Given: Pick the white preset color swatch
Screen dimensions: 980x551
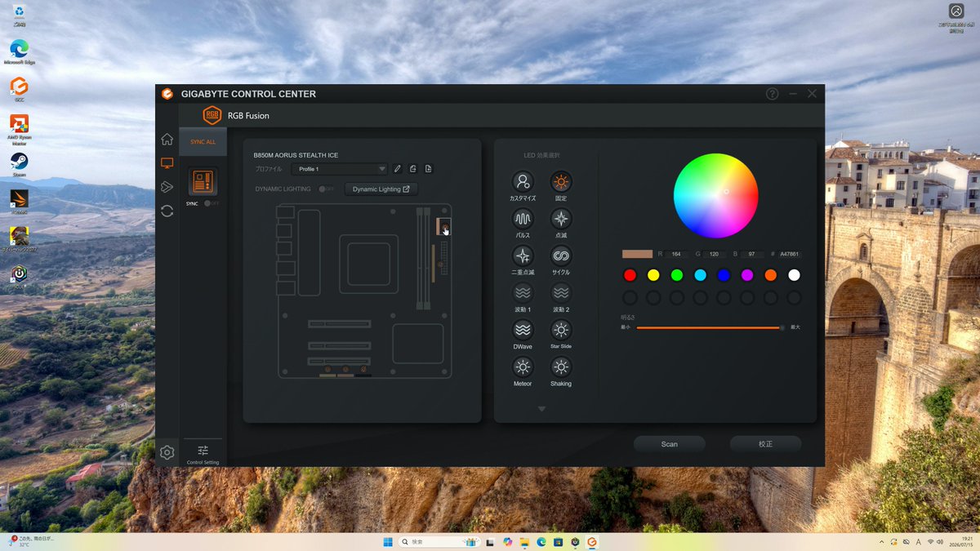Looking at the screenshot, I should tap(794, 275).
